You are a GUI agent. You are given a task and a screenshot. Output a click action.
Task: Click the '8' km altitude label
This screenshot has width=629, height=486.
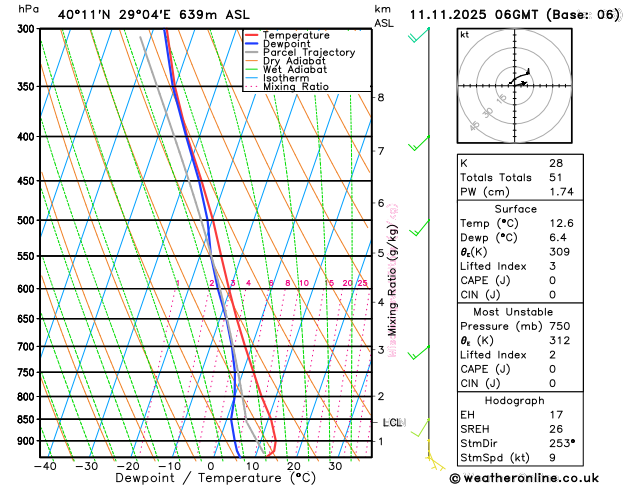click(x=381, y=97)
